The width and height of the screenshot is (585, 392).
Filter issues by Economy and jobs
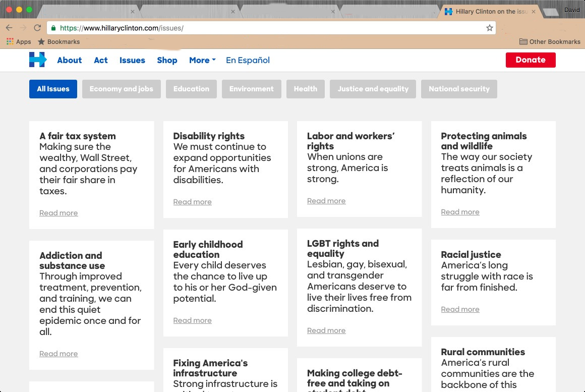tap(121, 89)
